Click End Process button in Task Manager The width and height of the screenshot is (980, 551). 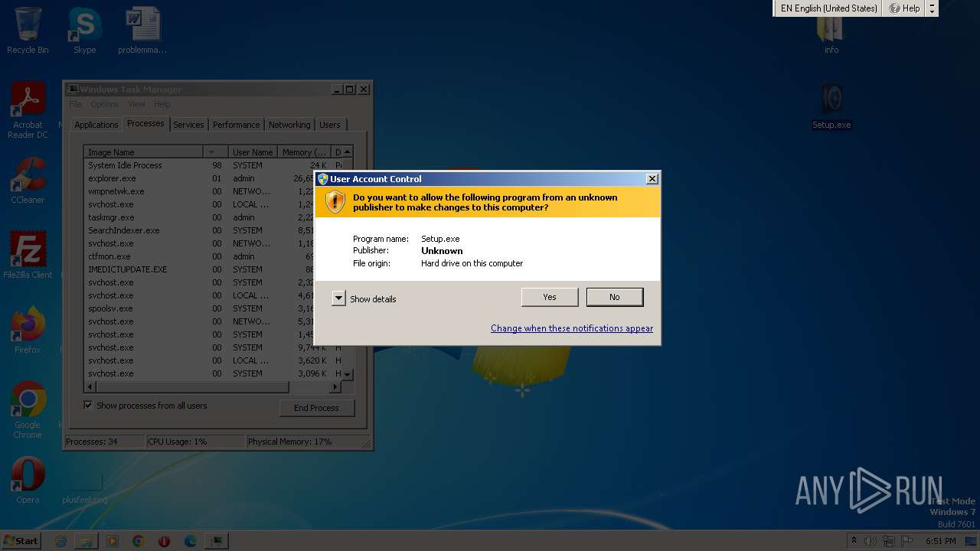tap(316, 408)
